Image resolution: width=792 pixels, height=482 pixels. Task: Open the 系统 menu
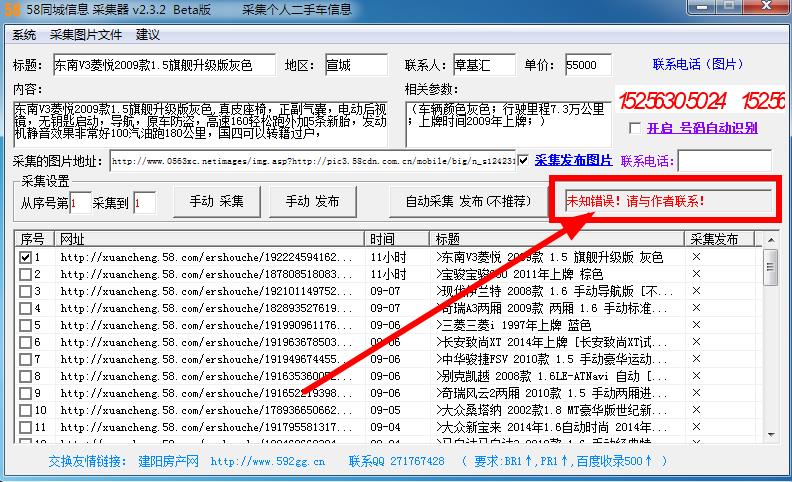click(x=24, y=34)
